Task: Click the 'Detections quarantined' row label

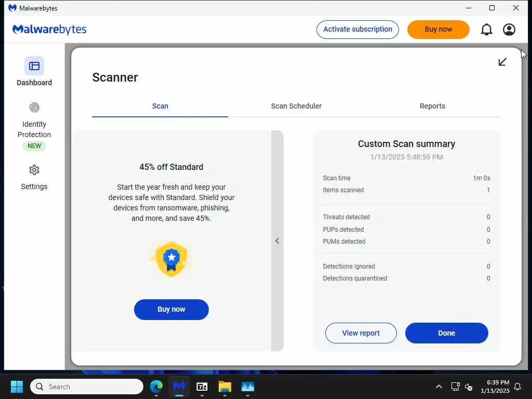Action: coord(355,278)
